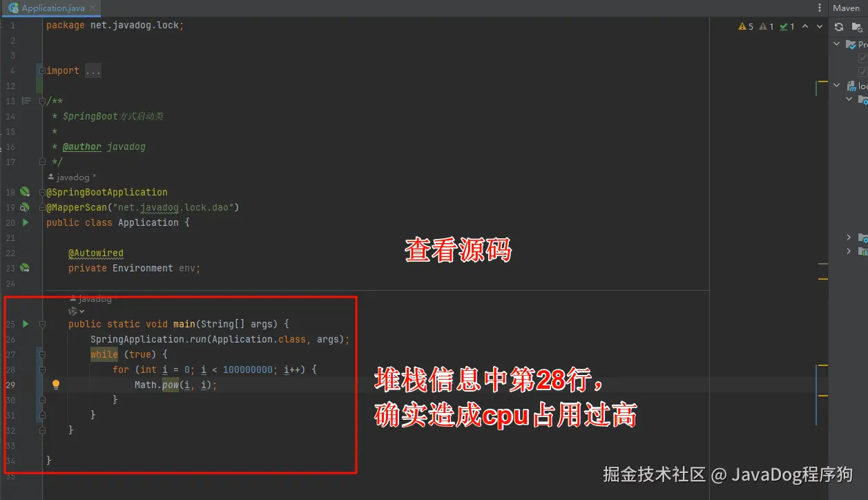
Task: Toggle the second profile checkbox in the Maven panel
Action: pyautogui.click(x=862, y=71)
